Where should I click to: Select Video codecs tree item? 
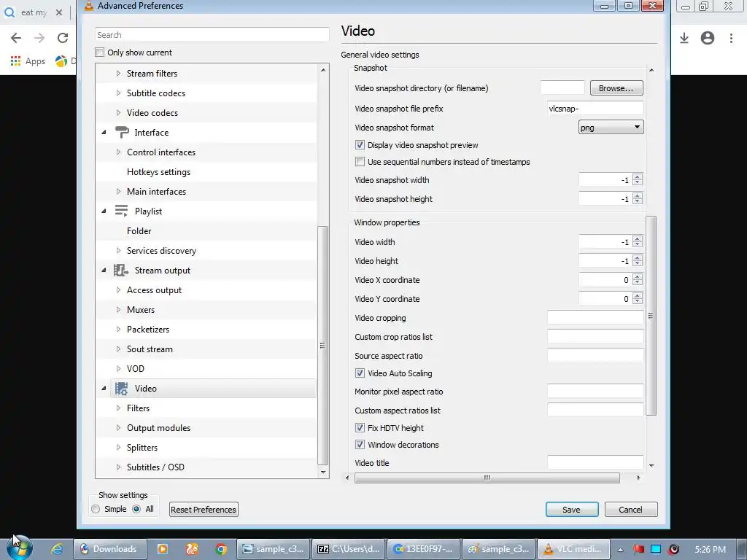[152, 113]
